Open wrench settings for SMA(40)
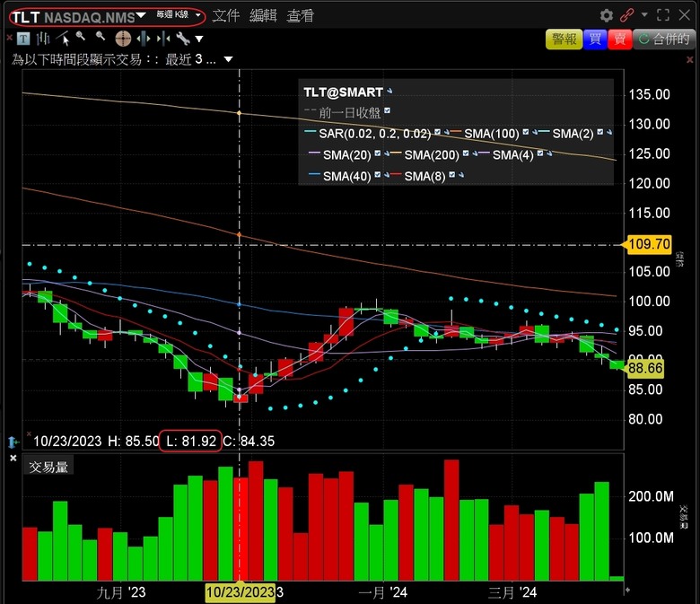Image resolution: width=700 pixels, height=604 pixels. tap(387, 175)
